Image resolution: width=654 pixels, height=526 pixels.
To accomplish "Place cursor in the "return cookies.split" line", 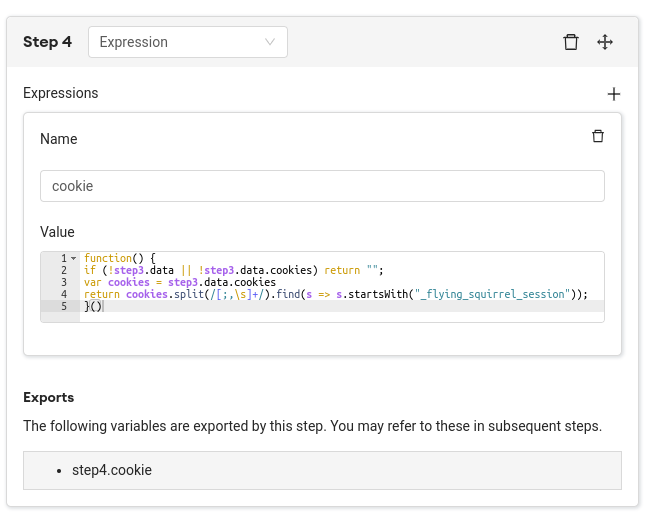I will click(x=335, y=294).
